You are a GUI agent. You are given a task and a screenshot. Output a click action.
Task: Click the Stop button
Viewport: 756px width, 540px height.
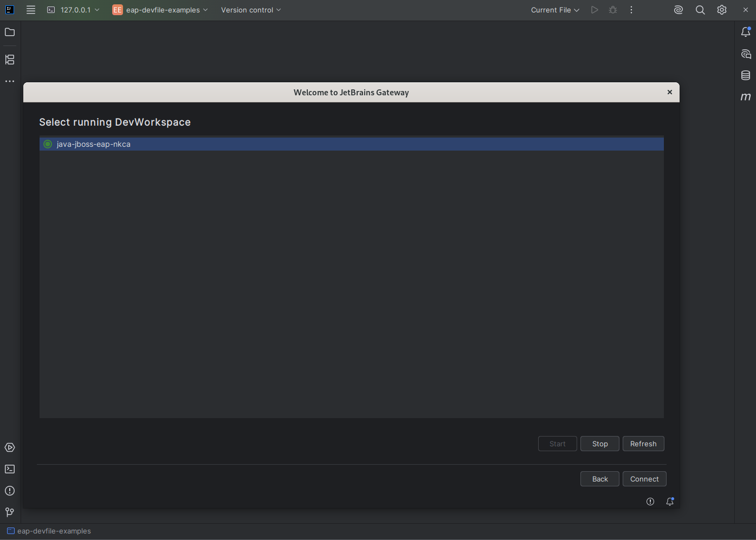point(600,444)
